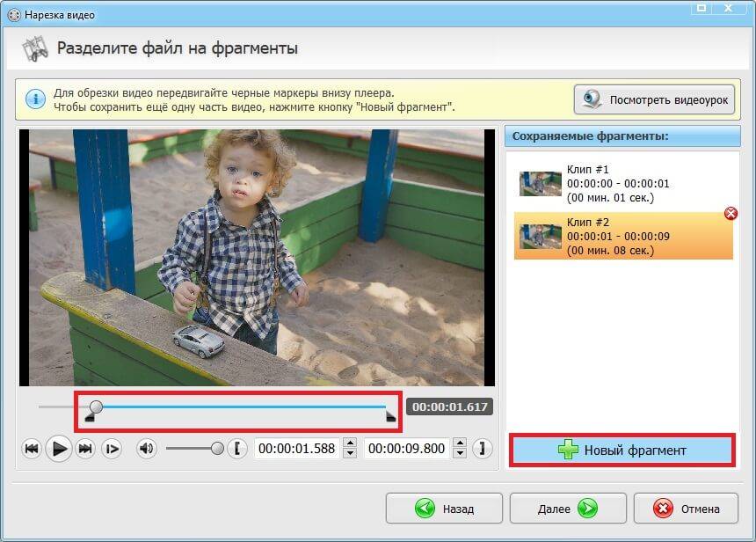Open the Посмотреть видеоурок tutorial
756x542 pixels.
(655, 99)
